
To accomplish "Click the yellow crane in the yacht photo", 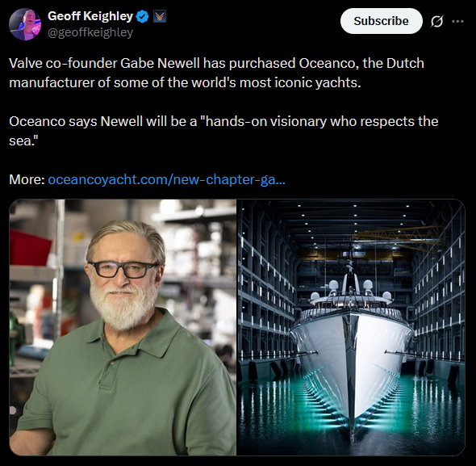I will click(398, 237).
